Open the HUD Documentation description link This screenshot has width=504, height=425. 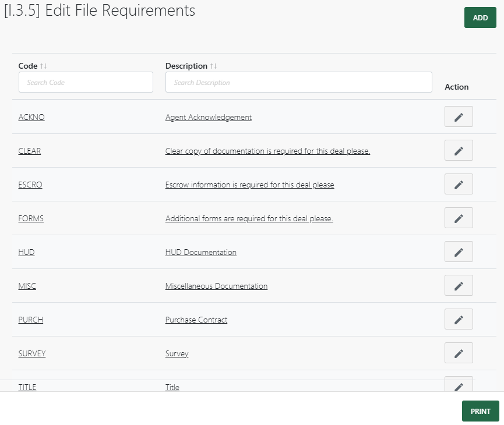[x=201, y=252]
